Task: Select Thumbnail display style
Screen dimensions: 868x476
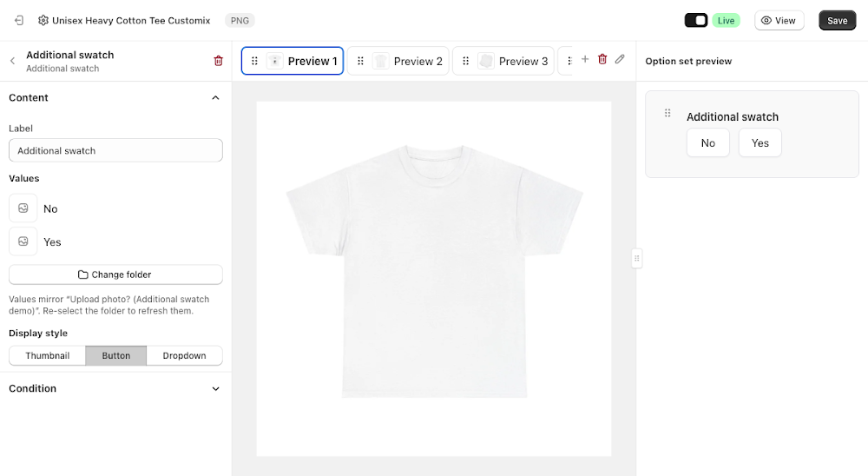Action: coord(48,356)
